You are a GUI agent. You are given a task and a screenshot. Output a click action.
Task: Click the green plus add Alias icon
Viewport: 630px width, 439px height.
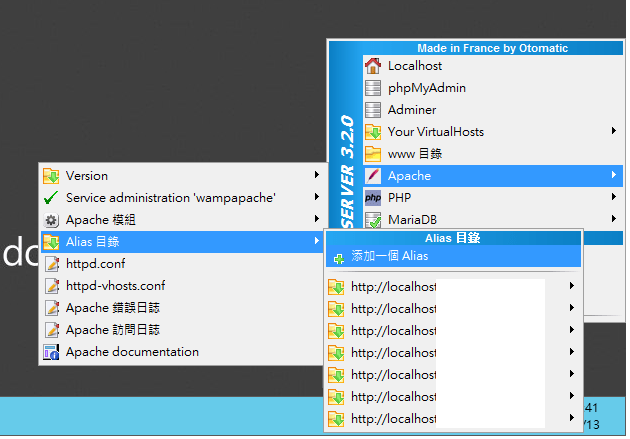coord(338,258)
